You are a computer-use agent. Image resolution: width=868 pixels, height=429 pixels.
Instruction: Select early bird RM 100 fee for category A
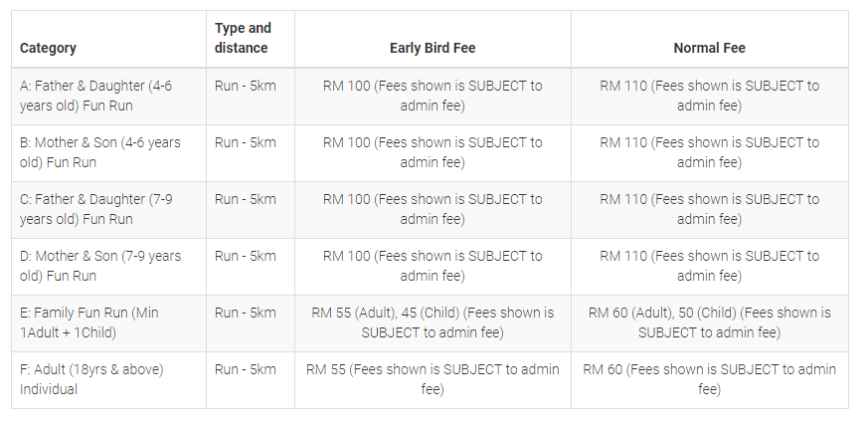point(433,96)
